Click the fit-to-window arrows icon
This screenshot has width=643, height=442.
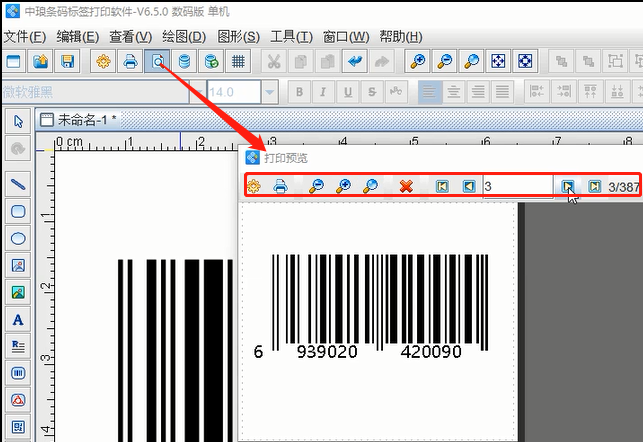pyautogui.click(x=498, y=62)
